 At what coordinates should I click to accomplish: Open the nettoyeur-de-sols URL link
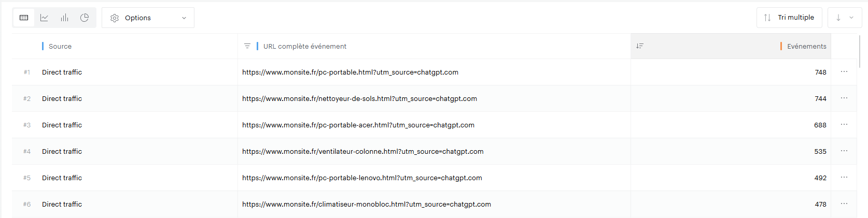pyautogui.click(x=359, y=98)
